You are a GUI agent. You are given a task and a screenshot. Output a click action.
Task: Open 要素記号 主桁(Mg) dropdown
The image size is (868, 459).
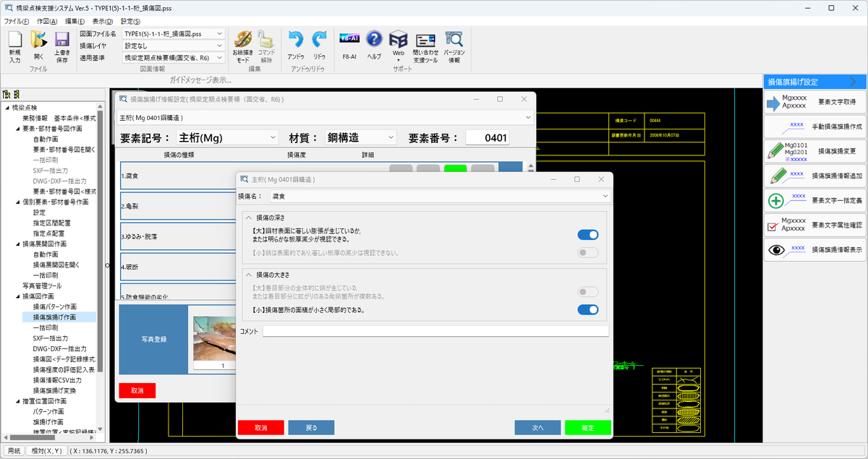click(x=227, y=137)
